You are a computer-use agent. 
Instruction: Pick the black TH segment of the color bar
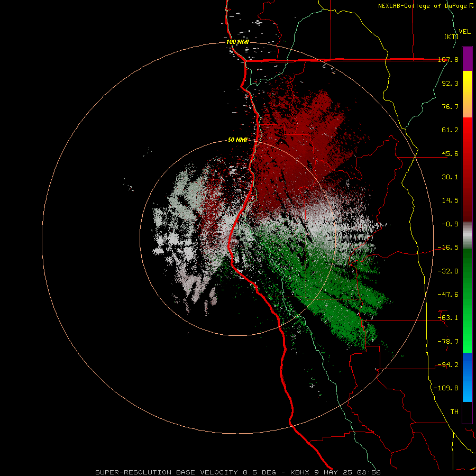pyautogui.click(x=467, y=413)
